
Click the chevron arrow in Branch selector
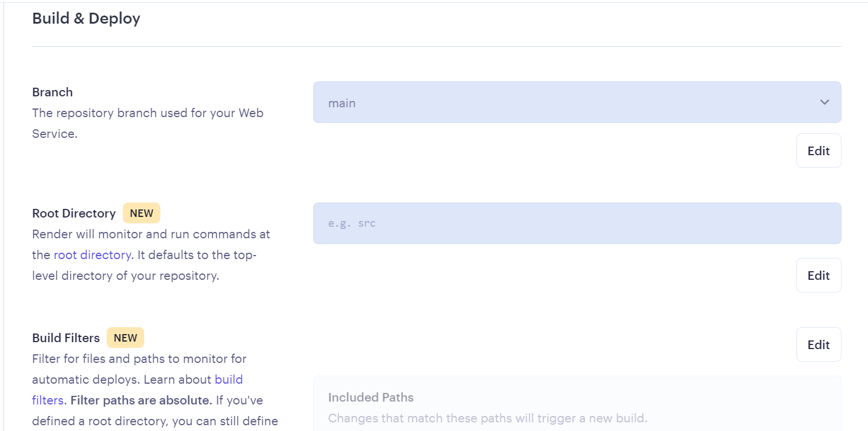(x=824, y=102)
